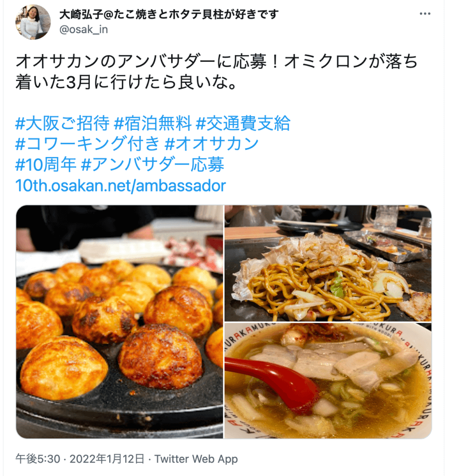Click the #交通費支給 hashtag
This screenshot has width=452, height=476.
tap(243, 123)
